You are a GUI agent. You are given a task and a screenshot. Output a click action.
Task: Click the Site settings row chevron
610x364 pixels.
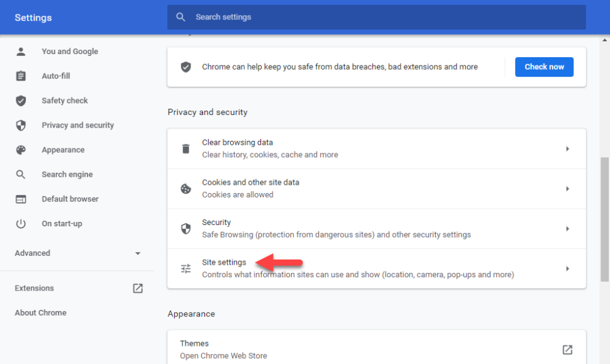click(568, 268)
